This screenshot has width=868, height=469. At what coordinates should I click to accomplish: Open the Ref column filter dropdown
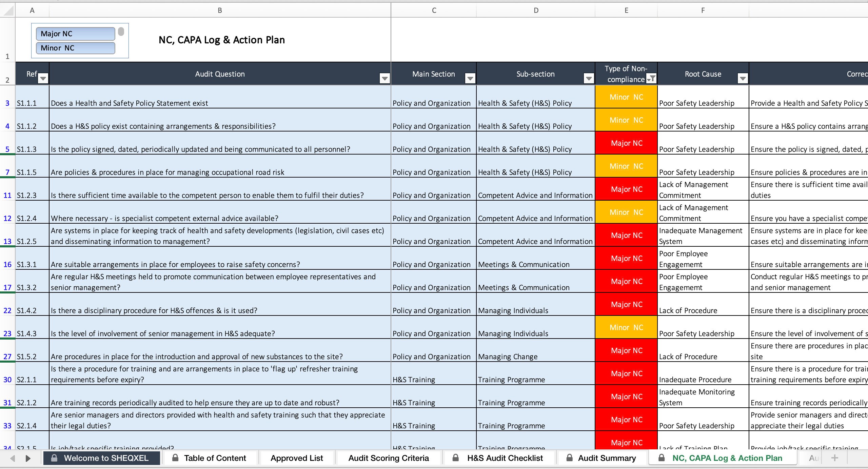(43, 78)
